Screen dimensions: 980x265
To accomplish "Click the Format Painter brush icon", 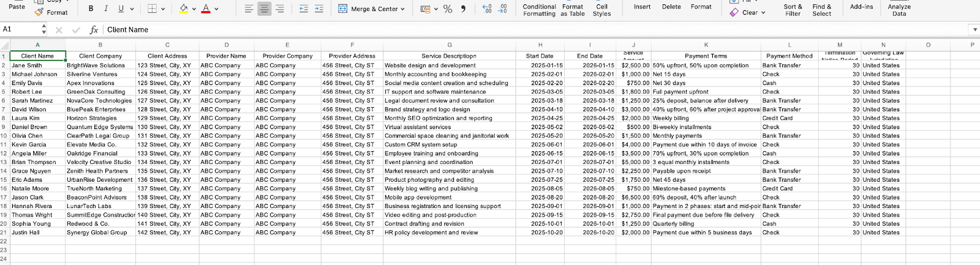I will tap(40, 12).
